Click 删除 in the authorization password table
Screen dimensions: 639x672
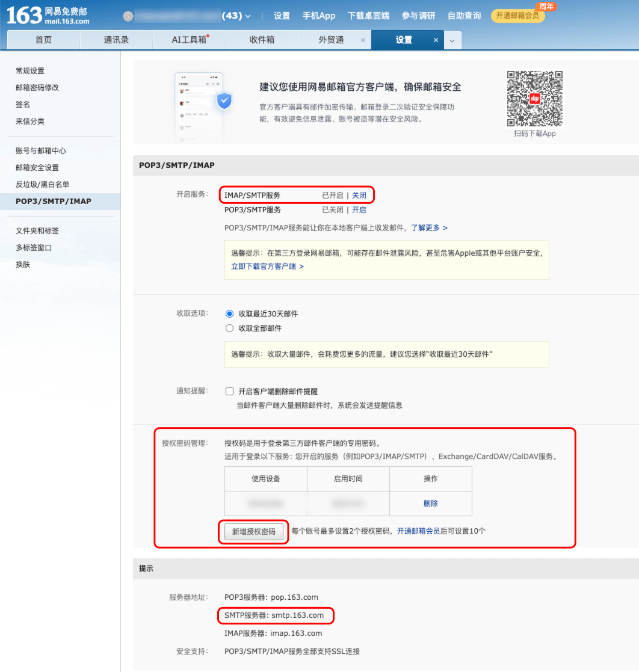point(430,504)
